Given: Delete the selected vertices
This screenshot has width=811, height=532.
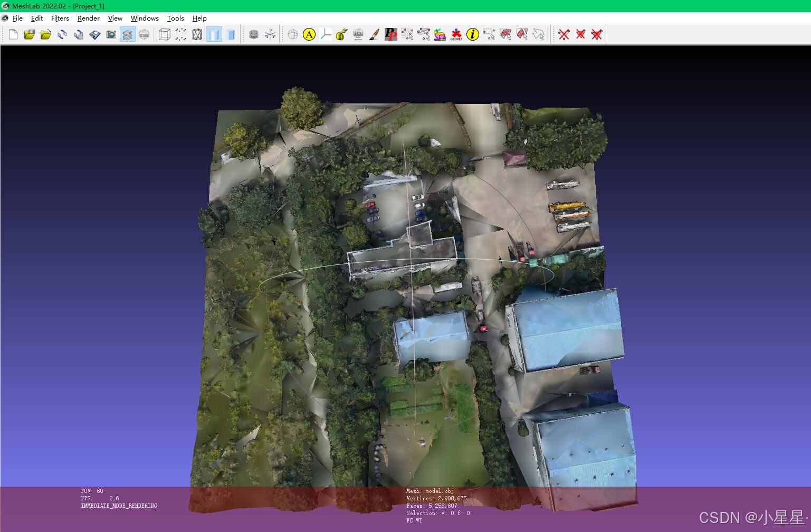Looking at the screenshot, I should point(564,35).
